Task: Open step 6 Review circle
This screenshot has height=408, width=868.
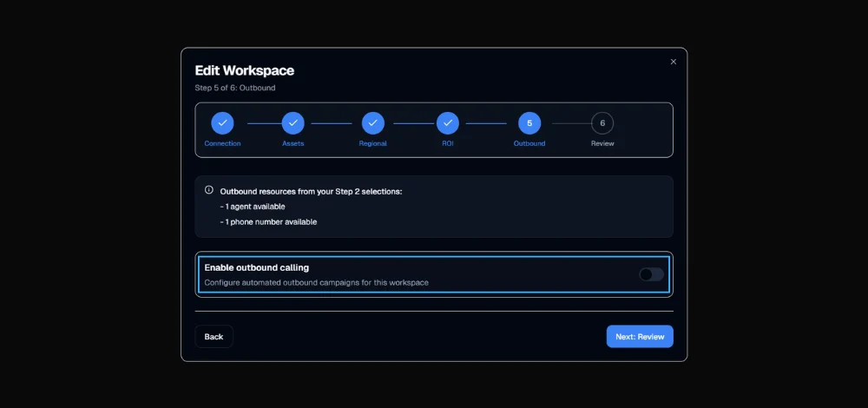Action: (x=602, y=123)
